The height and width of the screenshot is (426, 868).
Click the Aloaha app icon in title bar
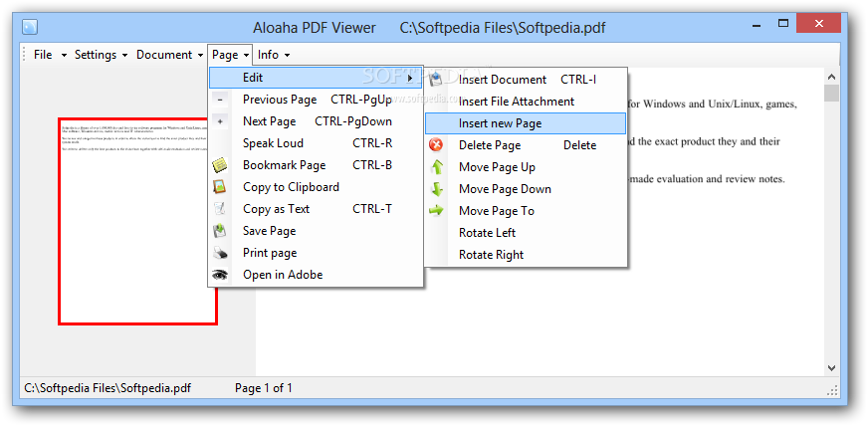(x=30, y=27)
